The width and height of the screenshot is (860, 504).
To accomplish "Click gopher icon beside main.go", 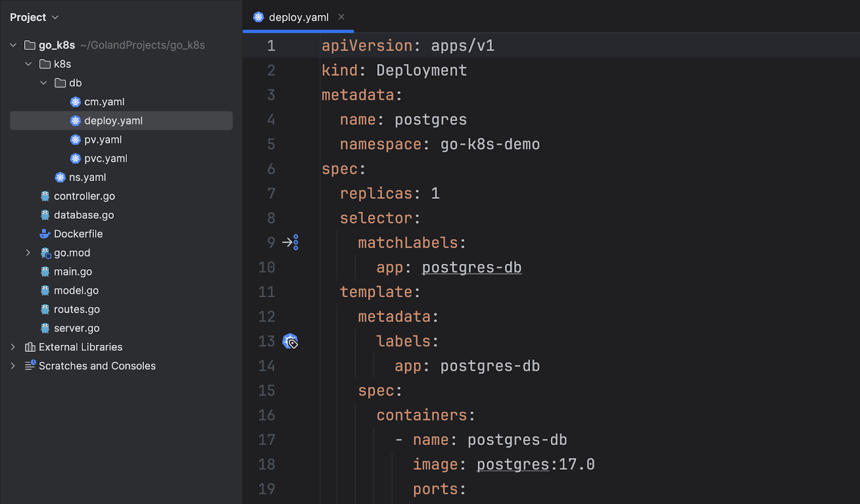I will click(45, 271).
